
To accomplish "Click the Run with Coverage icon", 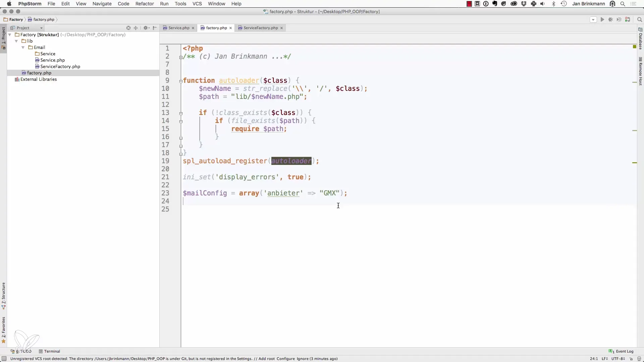I will [x=619, y=19].
